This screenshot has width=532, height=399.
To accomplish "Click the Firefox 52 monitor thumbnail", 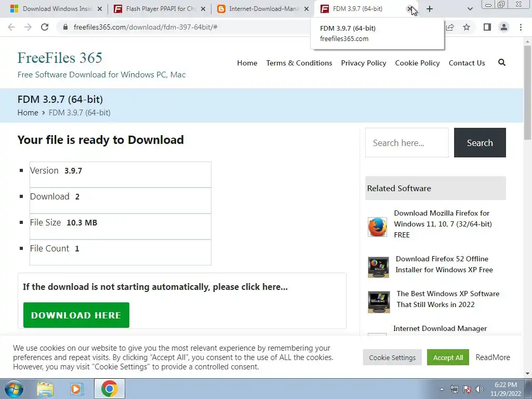I will tap(378, 267).
